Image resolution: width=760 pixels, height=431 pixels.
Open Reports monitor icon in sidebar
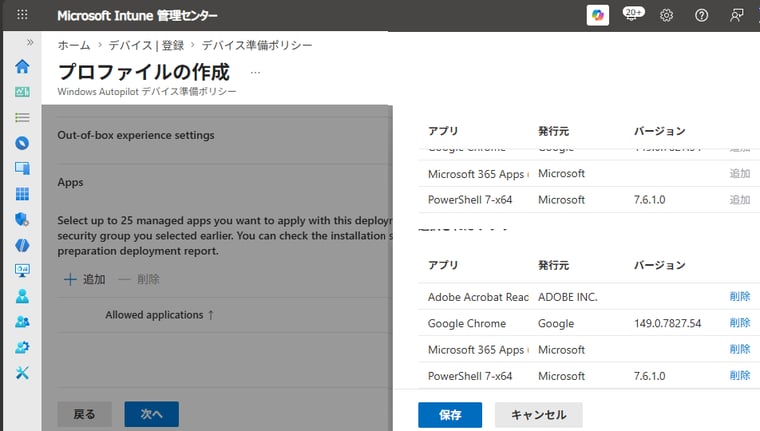click(22, 271)
